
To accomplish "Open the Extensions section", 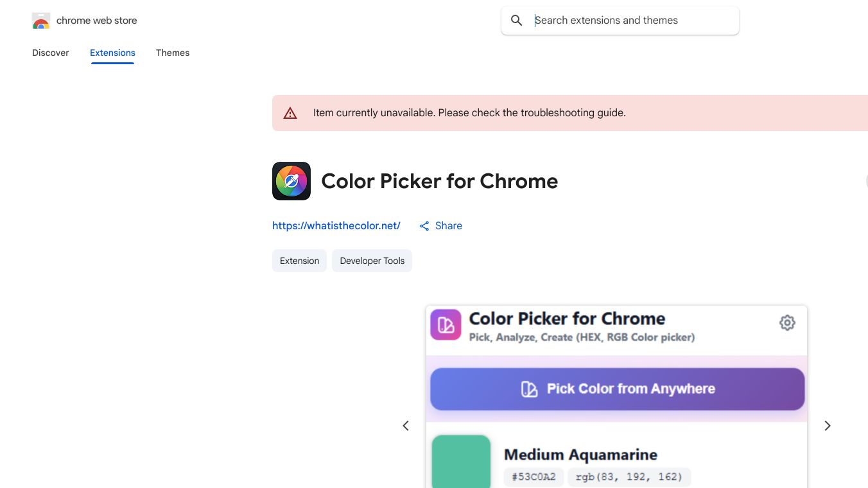I will tap(112, 53).
